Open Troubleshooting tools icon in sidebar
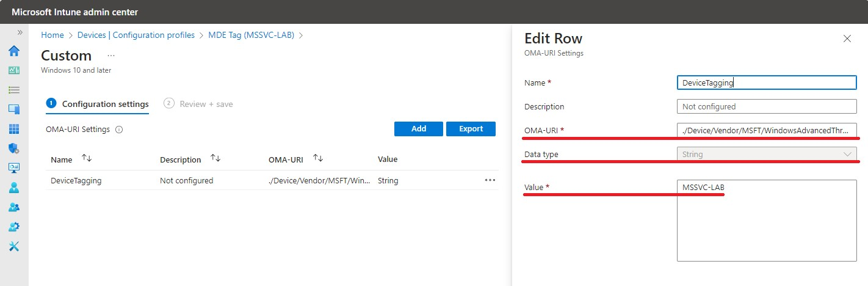 pyautogui.click(x=13, y=246)
